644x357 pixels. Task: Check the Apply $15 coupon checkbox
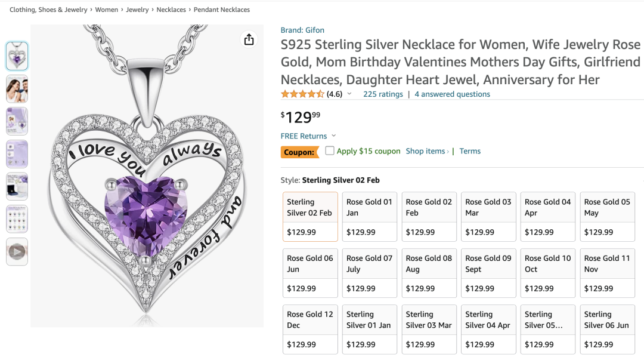(330, 151)
